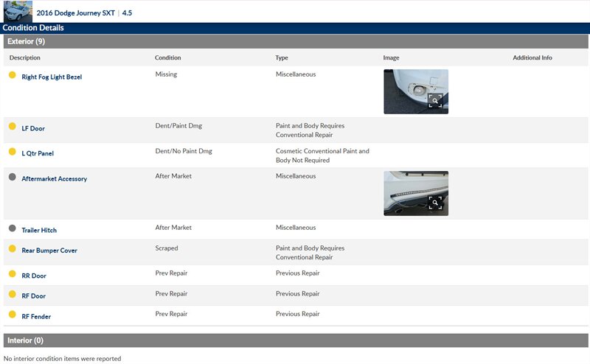
Task: Expand the Interior (0) section header
Action: (x=295, y=340)
